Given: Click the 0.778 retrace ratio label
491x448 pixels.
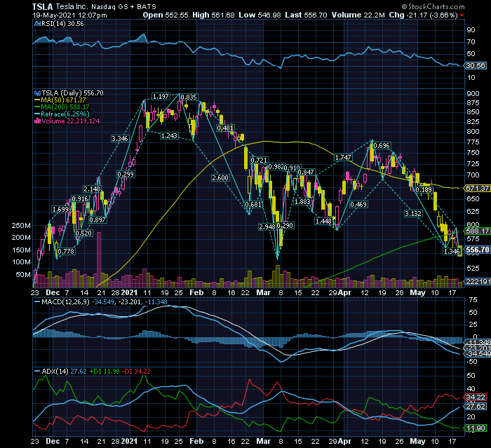Looking at the screenshot, I should 66,251.
